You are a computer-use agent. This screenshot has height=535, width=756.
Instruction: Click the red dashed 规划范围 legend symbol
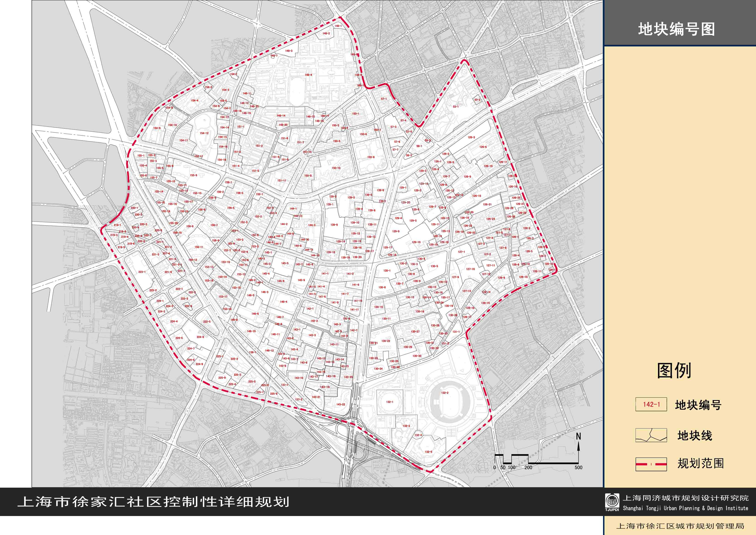pyautogui.click(x=651, y=464)
